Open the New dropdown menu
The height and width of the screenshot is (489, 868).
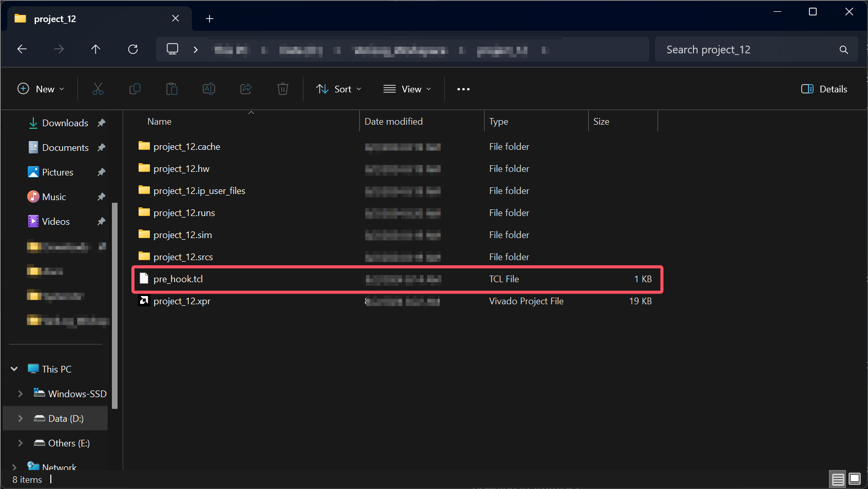[41, 89]
